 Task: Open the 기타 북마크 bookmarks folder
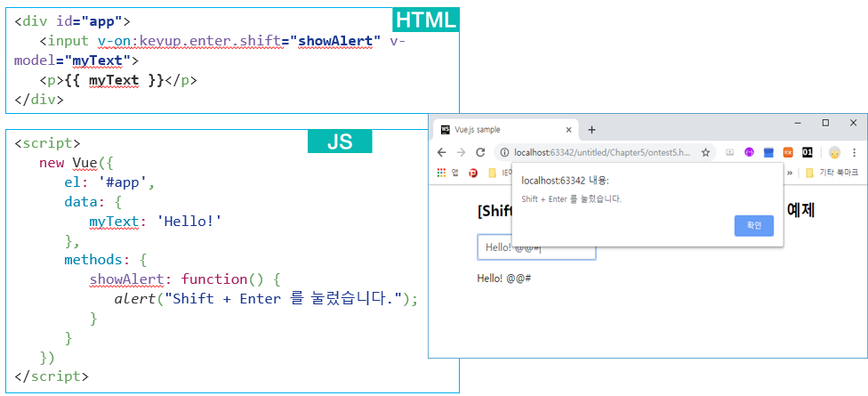[x=832, y=173]
